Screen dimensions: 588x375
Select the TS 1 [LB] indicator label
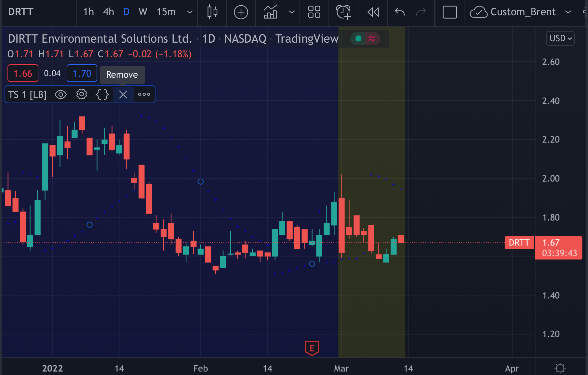click(28, 95)
